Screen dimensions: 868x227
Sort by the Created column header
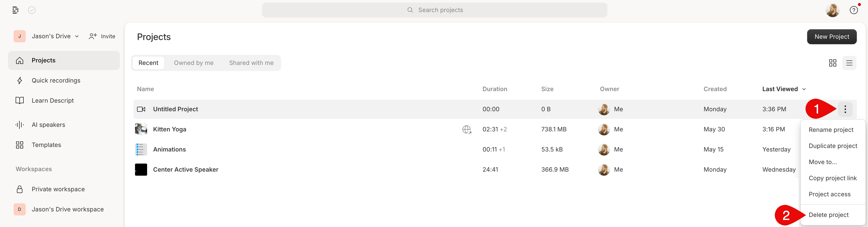(715, 89)
